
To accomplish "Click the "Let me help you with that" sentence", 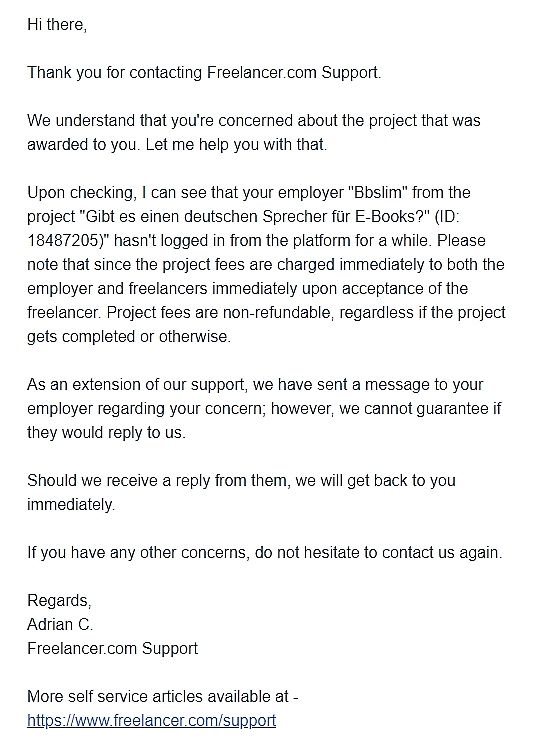I will (236, 145).
